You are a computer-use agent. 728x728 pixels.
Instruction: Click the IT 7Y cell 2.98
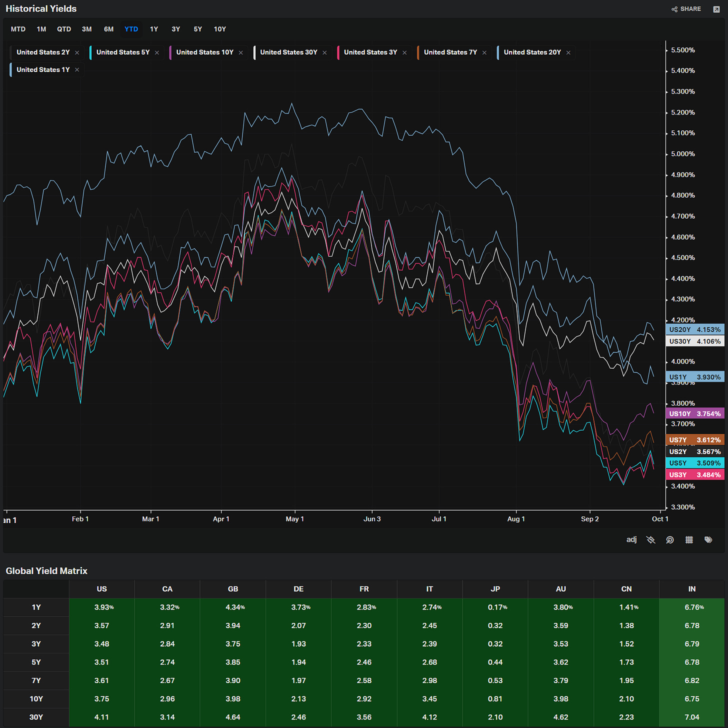(x=429, y=680)
